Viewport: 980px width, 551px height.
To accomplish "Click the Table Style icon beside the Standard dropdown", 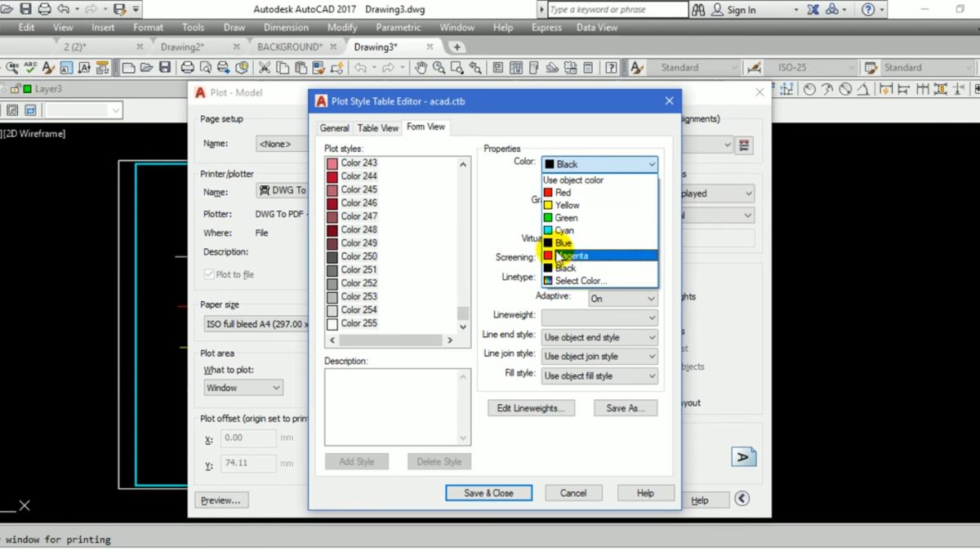I will 871,68.
